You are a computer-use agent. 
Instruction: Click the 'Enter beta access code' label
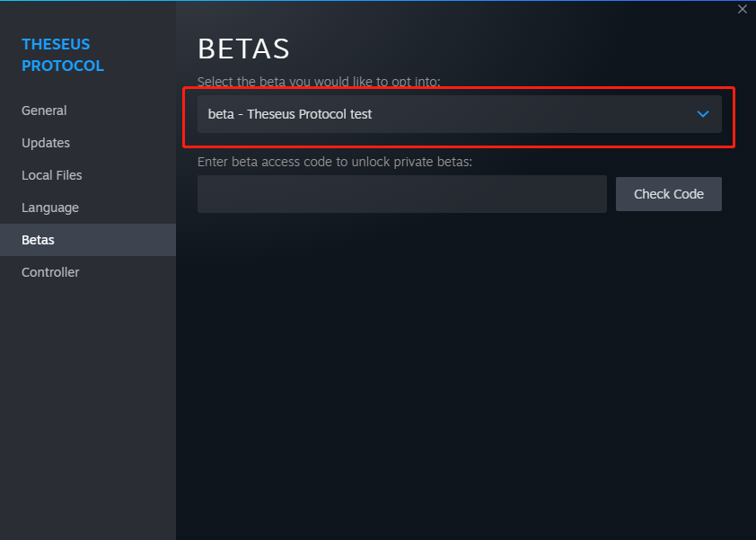click(334, 162)
